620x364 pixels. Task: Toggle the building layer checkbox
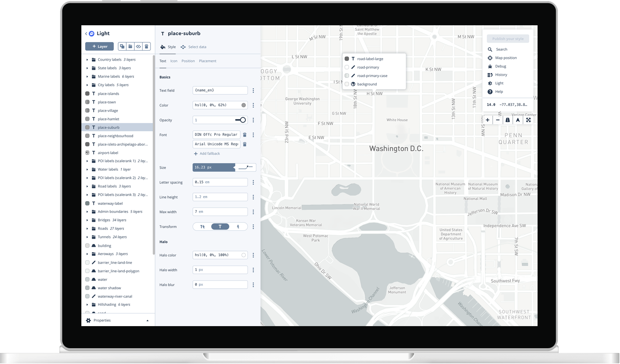point(87,245)
